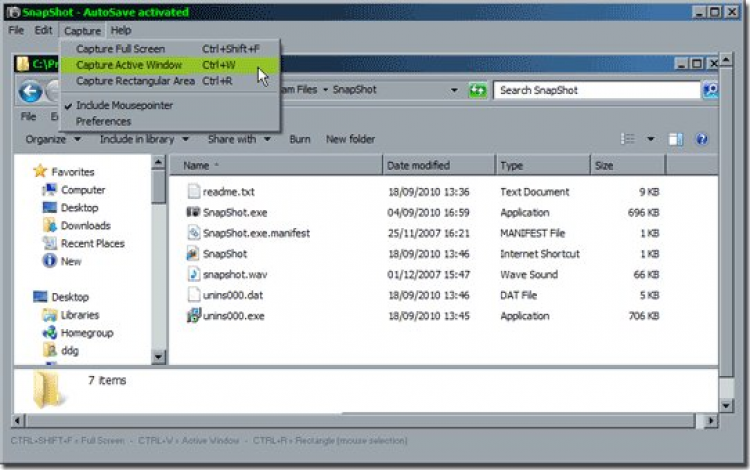This screenshot has width=750, height=470.
Task: Click the 01/12/2007 15:47 date cell
Action: (x=429, y=274)
